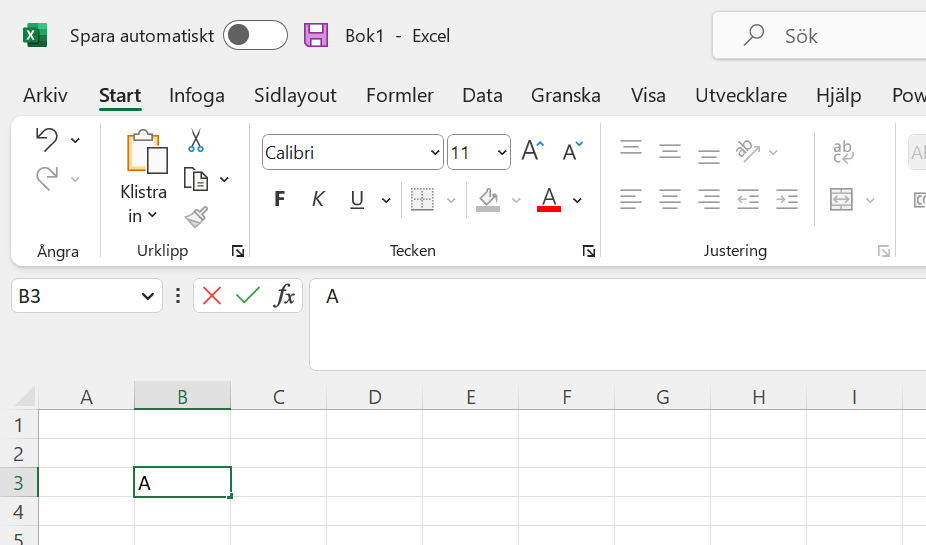This screenshot has width=926, height=545.
Task: Open the Tecken dialog launcher
Action: (589, 252)
